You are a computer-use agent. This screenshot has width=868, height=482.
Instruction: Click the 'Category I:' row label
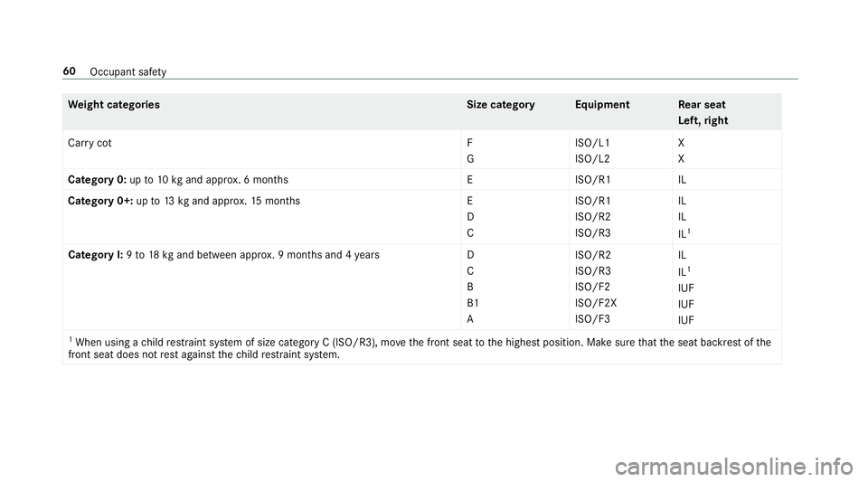click(95, 254)
